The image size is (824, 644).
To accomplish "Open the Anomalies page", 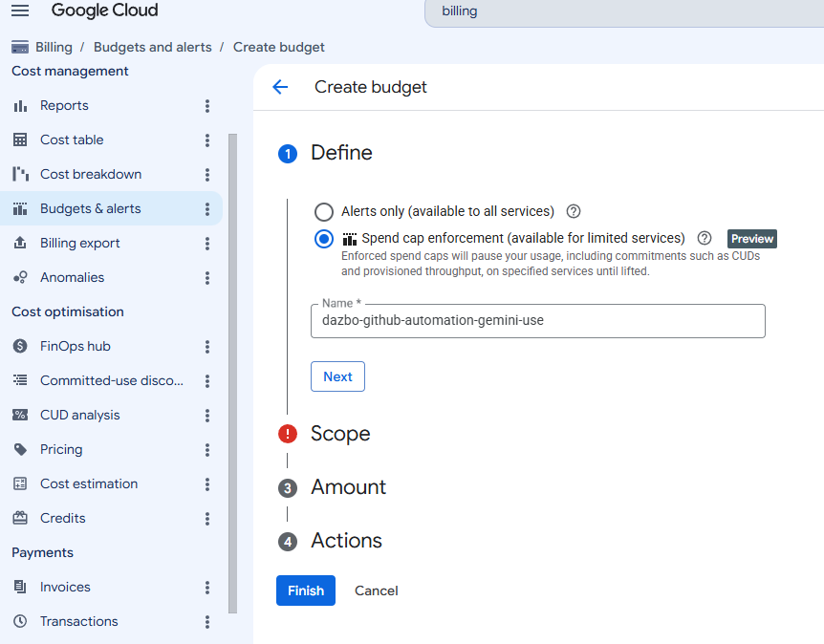I will coord(72,277).
